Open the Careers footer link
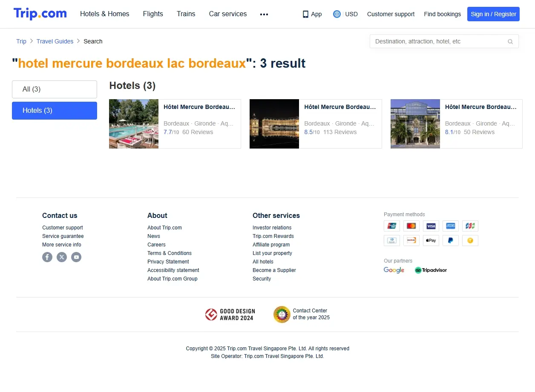The image size is (535, 392). [x=156, y=245]
